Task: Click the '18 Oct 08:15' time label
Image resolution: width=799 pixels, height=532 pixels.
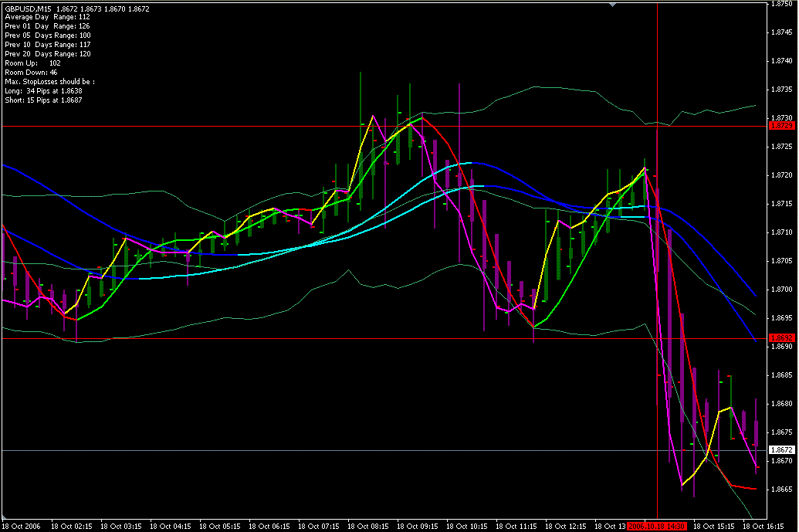Action: [368, 526]
